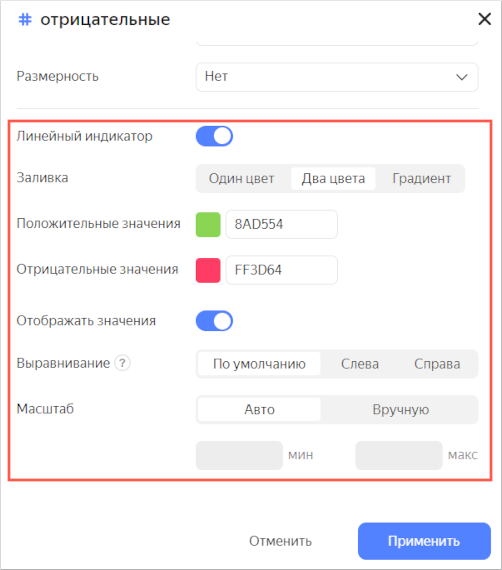502x570 pixels.
Task: Select Авто scale mode
Action: 259,410
